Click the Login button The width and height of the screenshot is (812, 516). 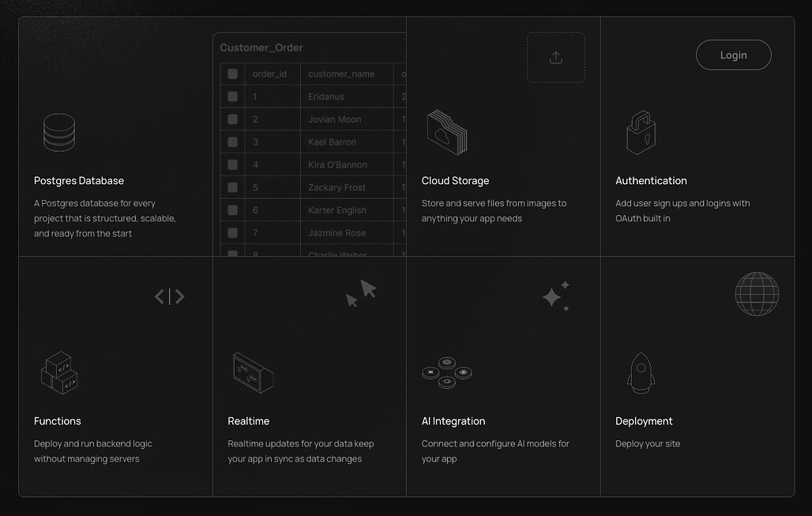point(733,55)
